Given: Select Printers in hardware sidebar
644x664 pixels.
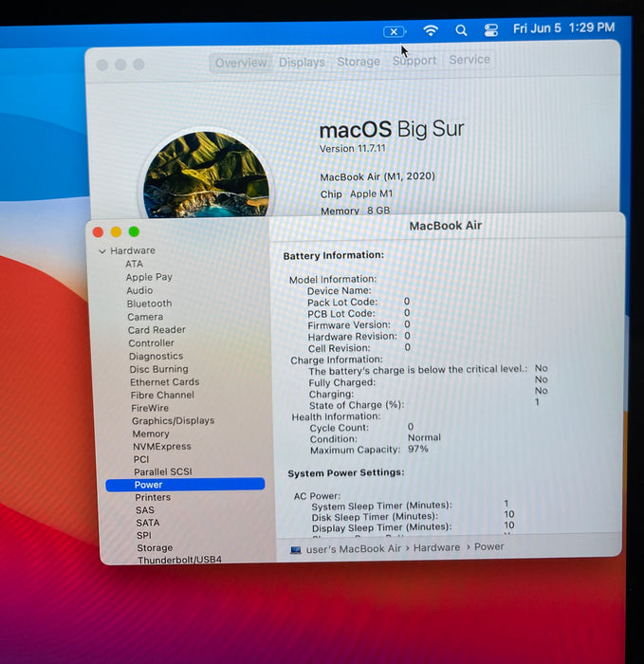Looking at the screenshot, I should 153,497.
